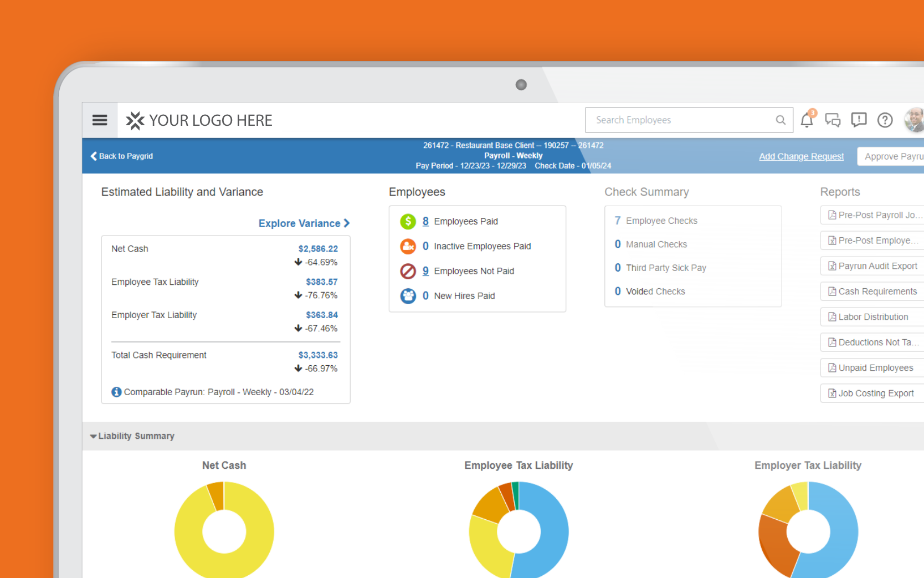The image size is (924, 578).
Task: Open the feedback alert message icon
Action: tap(859, 120)
